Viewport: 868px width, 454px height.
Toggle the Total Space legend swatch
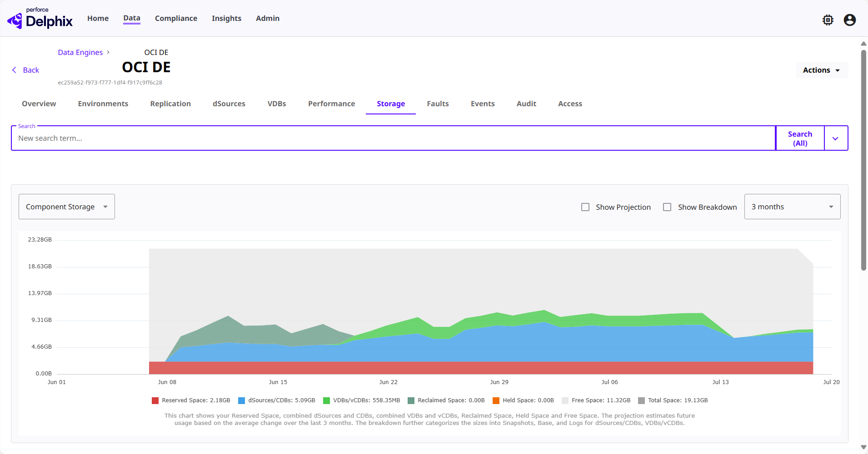[642, 400]
